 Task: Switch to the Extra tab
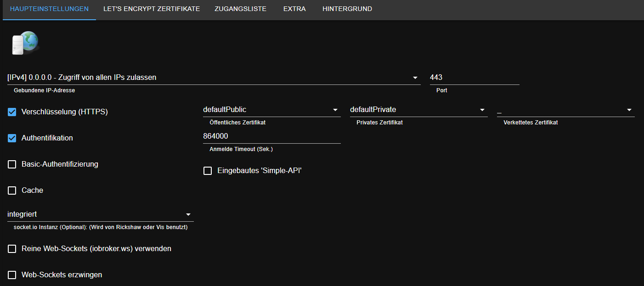pyautogui.click(x=294, y=9)
